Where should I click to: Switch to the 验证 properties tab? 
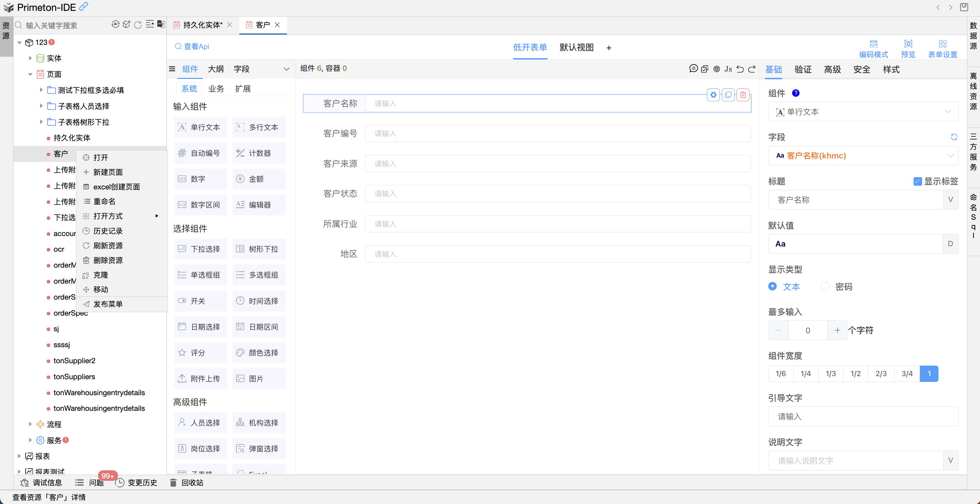tap(803, 70)
